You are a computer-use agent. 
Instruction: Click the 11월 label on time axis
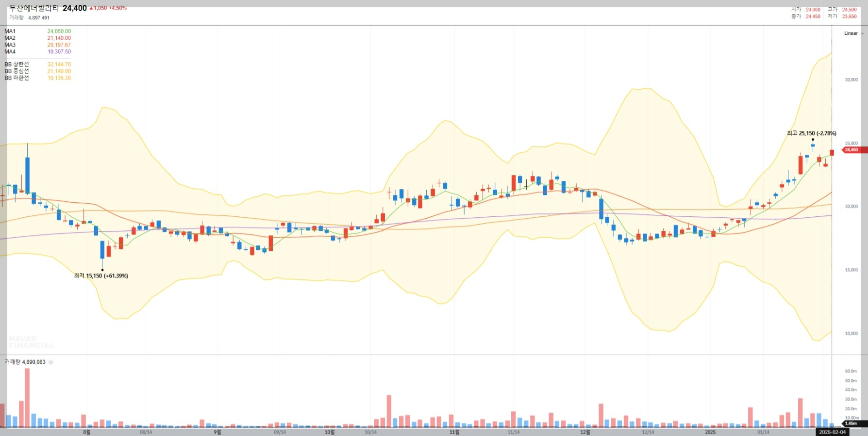click(454, 432)
